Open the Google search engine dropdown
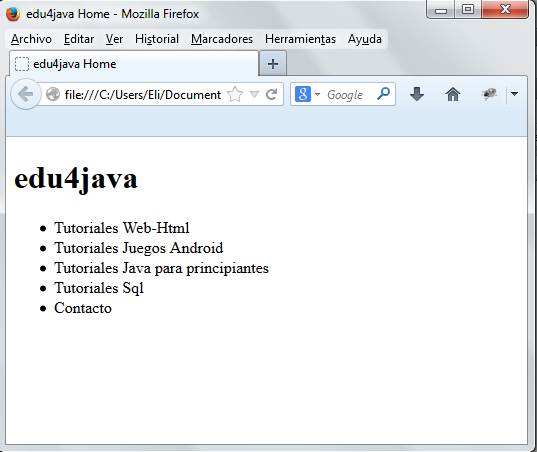This screenshot has height=452, width=537. pos(308,94)
